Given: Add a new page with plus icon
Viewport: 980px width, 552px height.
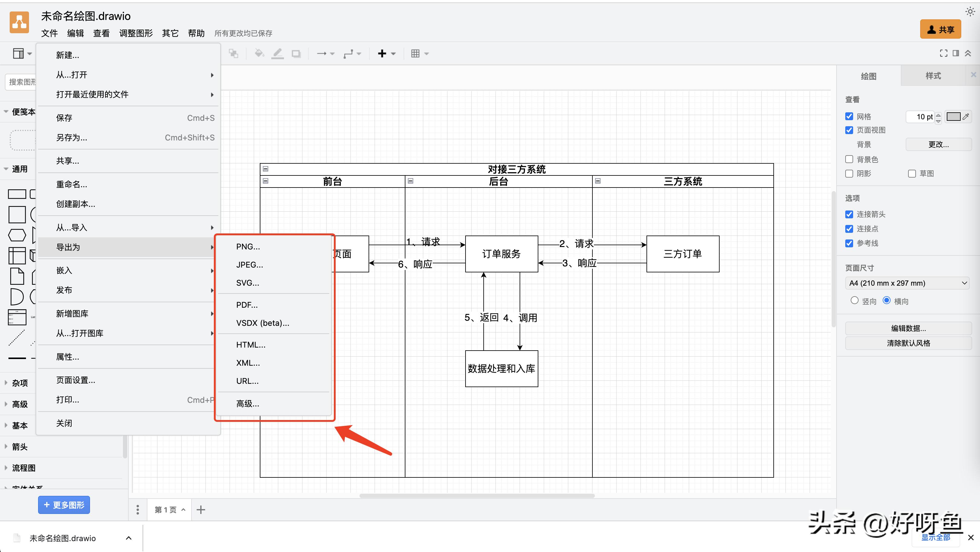Looking at the screenshot, I should pos(201,510).
